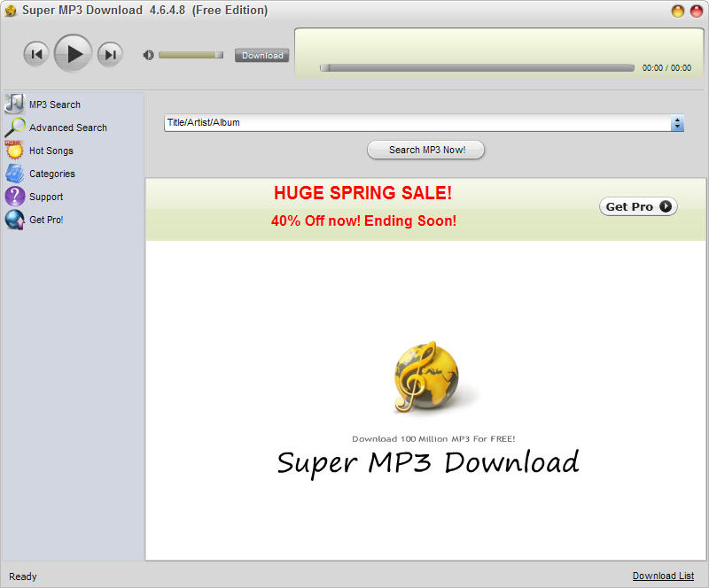
Task: Click Download 100 Million MP3 For FREE! text
Action: [433, 438]
